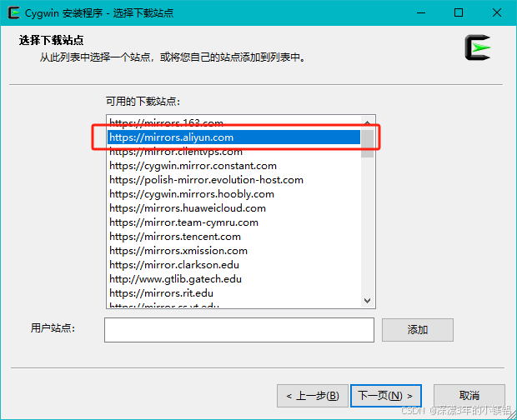Select the mirrors.rit.edu site
This screenshot has width=517, height=420.
pos(233,293)
